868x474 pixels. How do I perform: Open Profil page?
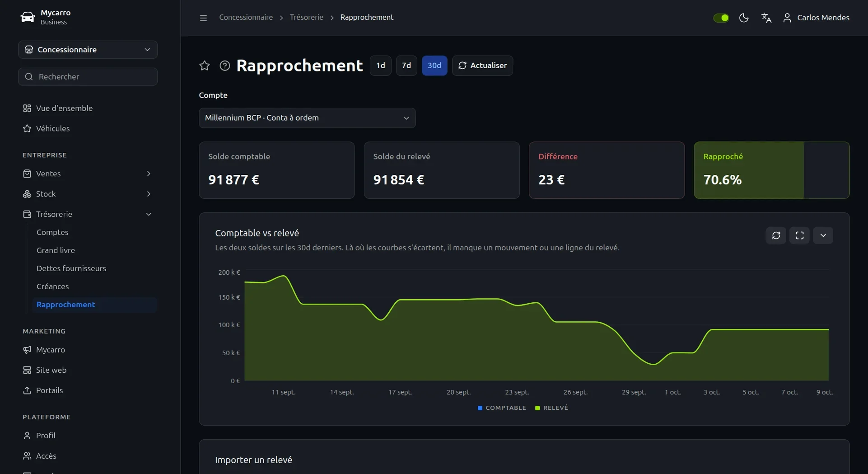pos(88,436)
